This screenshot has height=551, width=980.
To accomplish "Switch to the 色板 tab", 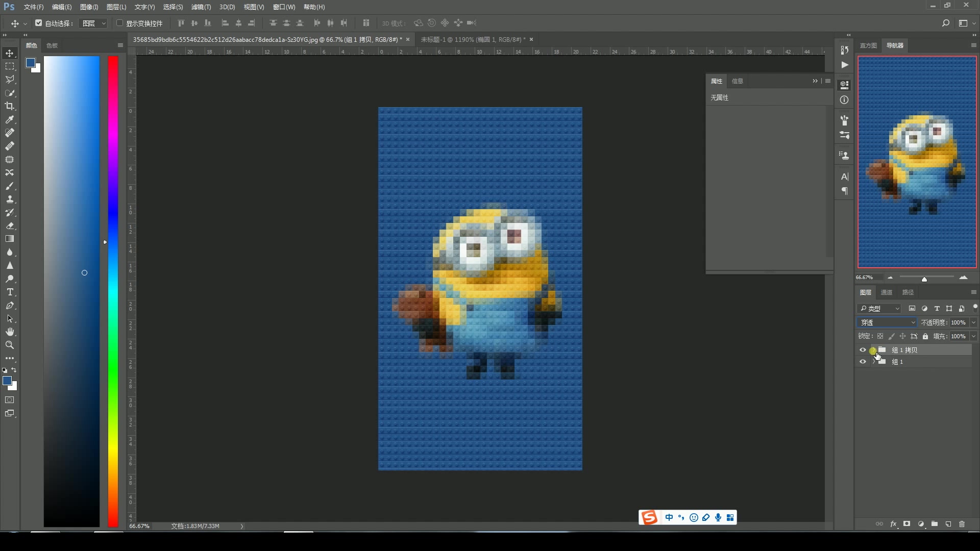I will click(52, 45).
